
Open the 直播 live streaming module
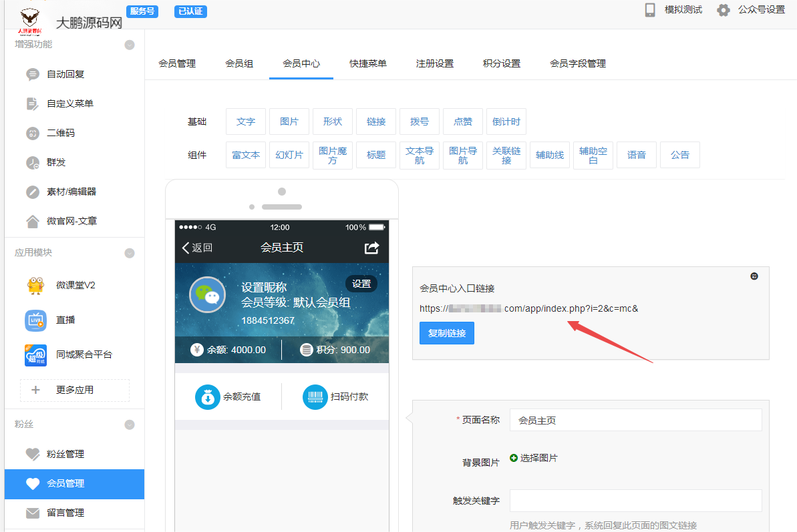click(35, 320)
